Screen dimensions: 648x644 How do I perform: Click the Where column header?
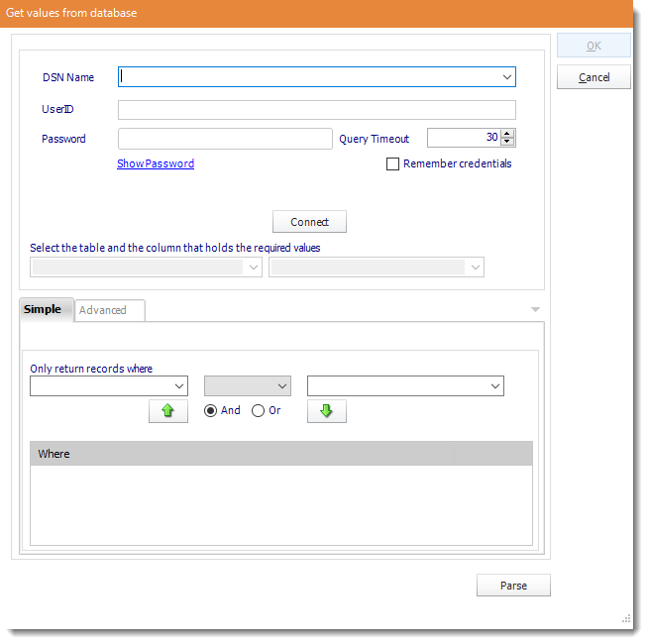click(x=242, y=454)
